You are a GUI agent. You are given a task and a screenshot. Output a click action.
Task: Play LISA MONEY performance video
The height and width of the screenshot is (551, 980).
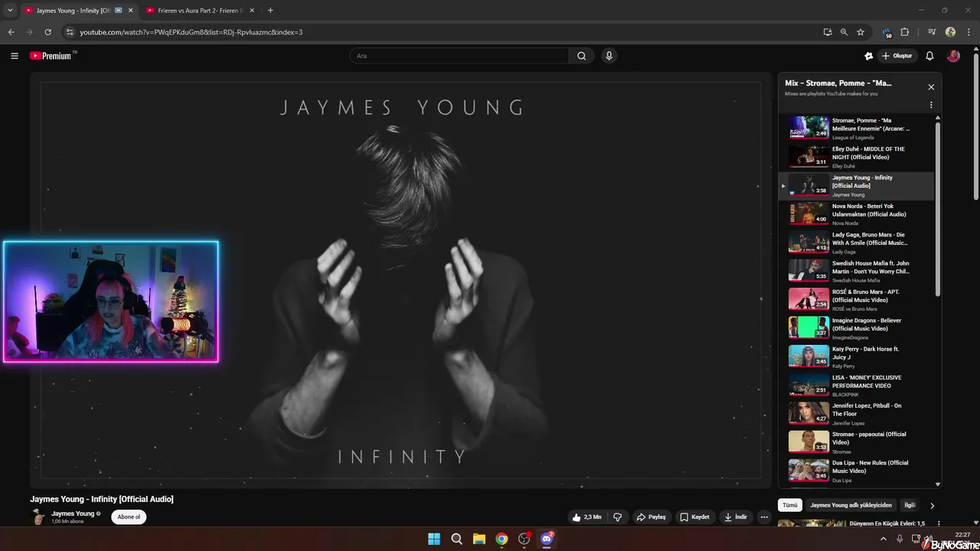(x=856, y=385)
